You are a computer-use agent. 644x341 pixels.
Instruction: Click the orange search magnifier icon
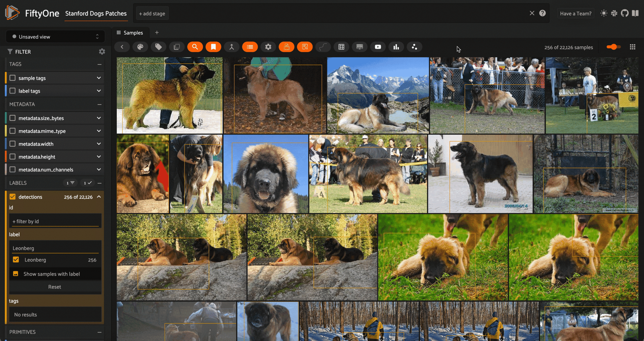[195, 47]
